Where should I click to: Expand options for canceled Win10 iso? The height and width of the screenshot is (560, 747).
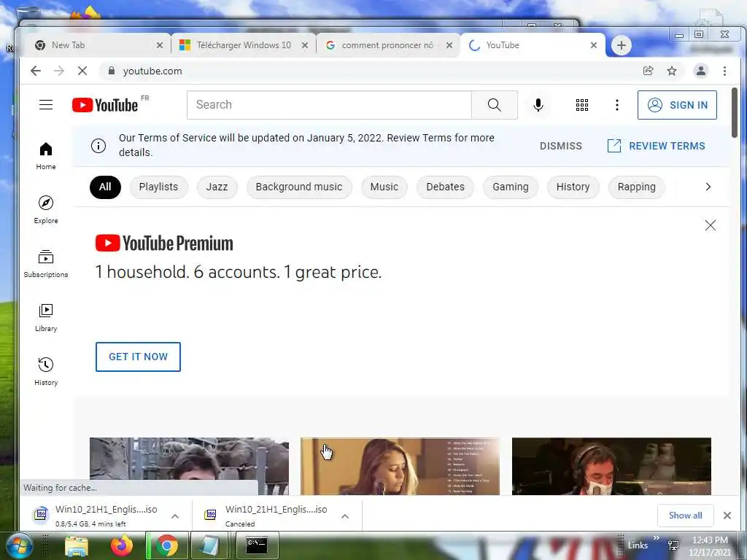tap(345, 516)
